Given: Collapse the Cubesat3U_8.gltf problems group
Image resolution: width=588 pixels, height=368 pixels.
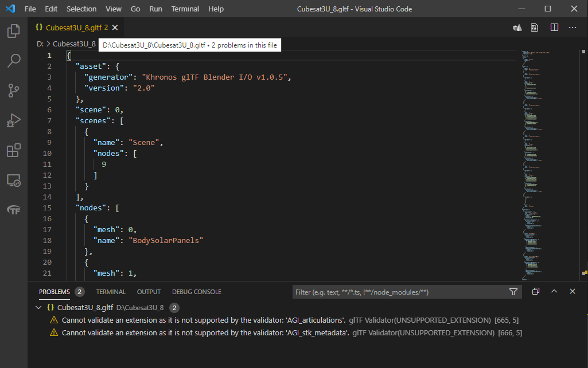Looking at the screenshot, I should pyautogui.click(x=38, y=307).
